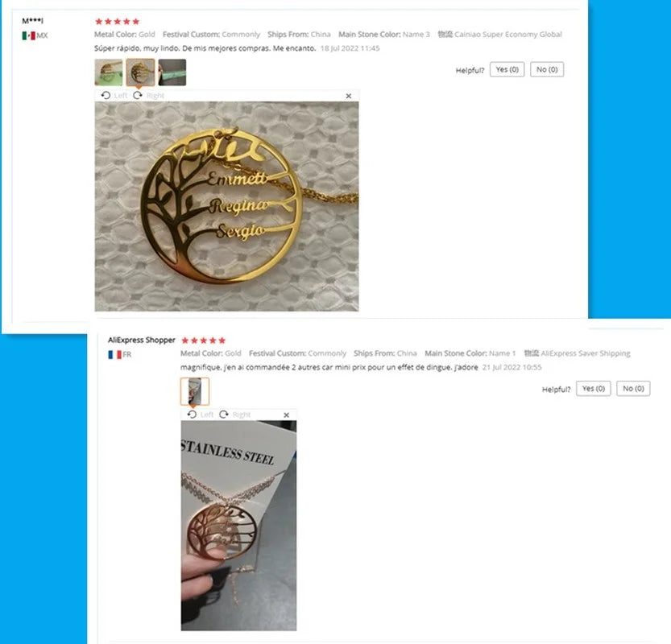
Task: Rotate second review image right
Action: tap(235, 415)
